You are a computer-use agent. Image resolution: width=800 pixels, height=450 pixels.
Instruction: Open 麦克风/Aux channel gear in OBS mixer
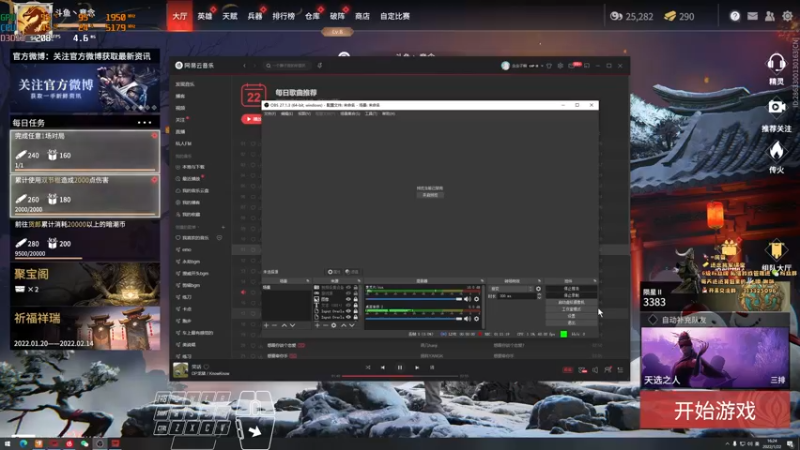[x=477, y=299]
